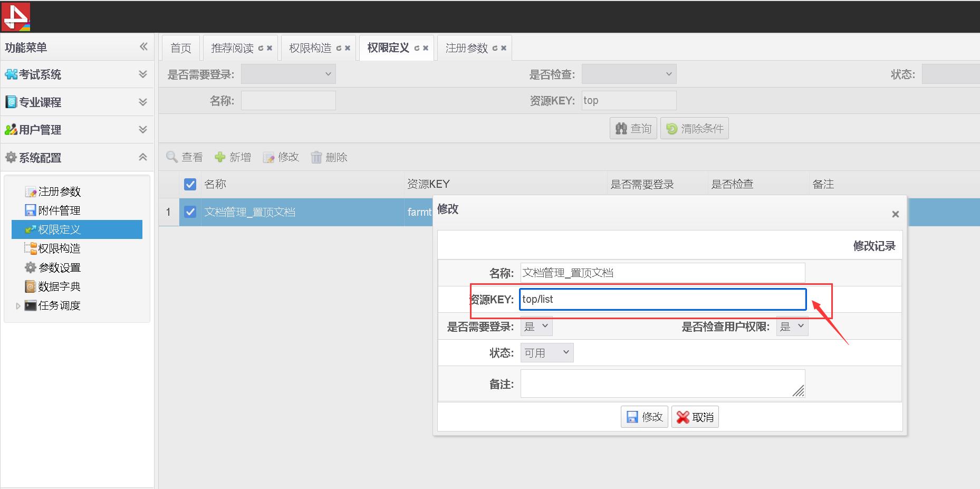Switch to the 推荐阅读 tab
The width and height of the screenshot is (980, 489).
tap(233, 48)
